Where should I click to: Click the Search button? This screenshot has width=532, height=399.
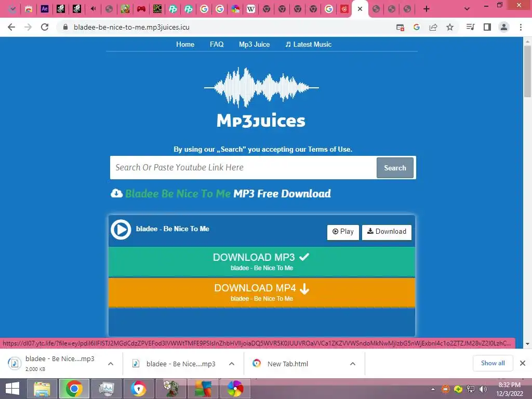tap(395, 168)
